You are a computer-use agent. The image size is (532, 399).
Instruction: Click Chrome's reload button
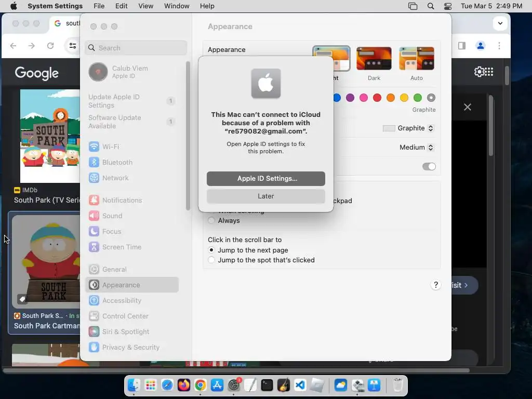pos(50,46)
